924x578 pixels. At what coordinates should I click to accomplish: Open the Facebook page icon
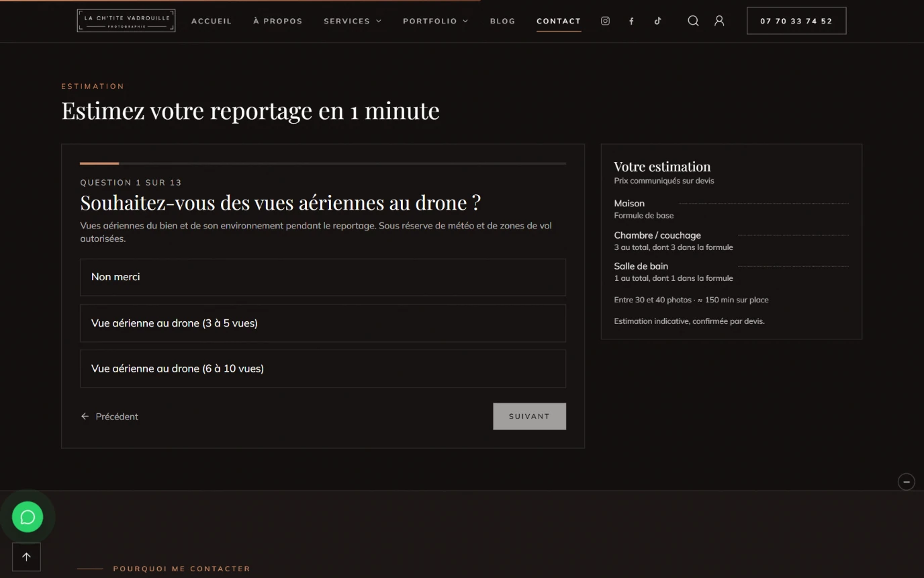coord(631,21)
